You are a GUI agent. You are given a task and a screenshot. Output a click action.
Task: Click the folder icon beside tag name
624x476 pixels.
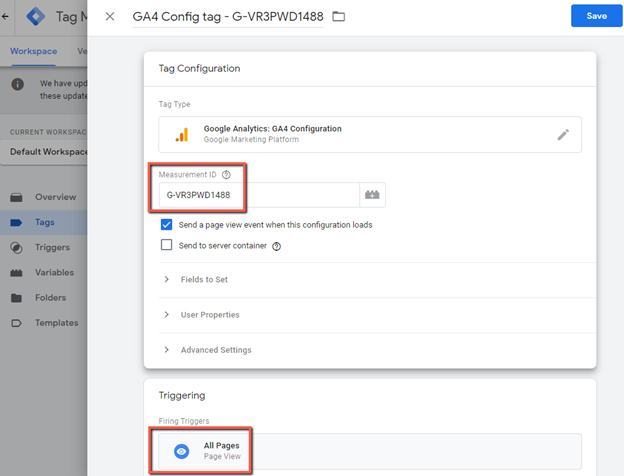[339, 16]
